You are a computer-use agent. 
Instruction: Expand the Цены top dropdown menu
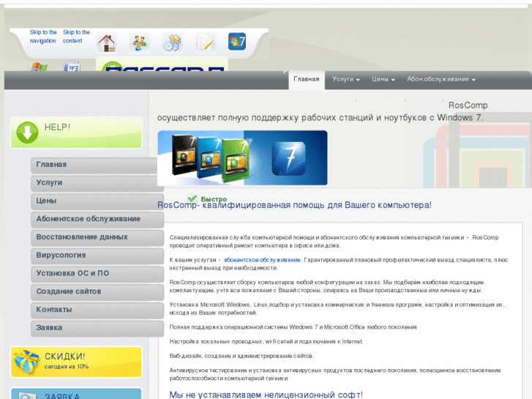tap(383, 79)
